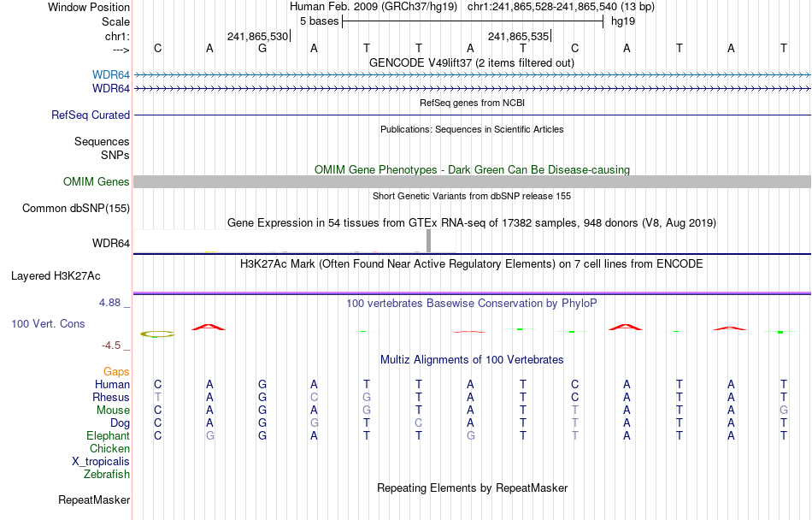This screenshot has width=812, height=520.
Task: Click the RefSeq Curated track label
Action: point(90,115)
